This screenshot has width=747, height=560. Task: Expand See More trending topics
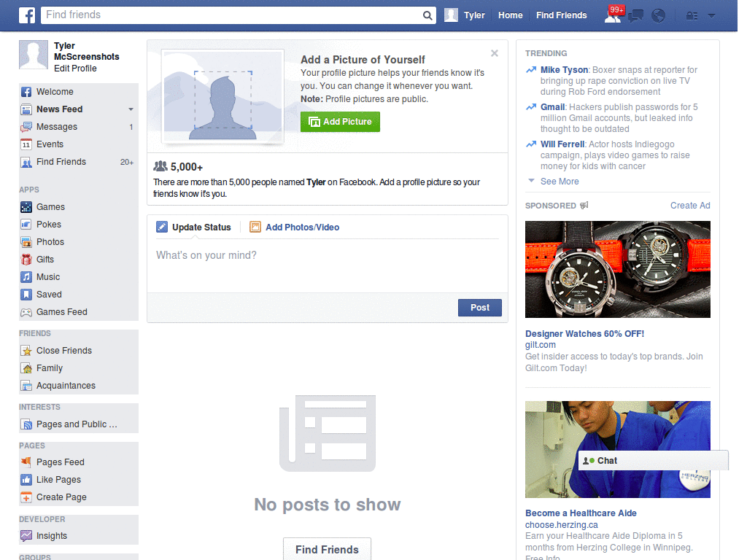[560, 182]
